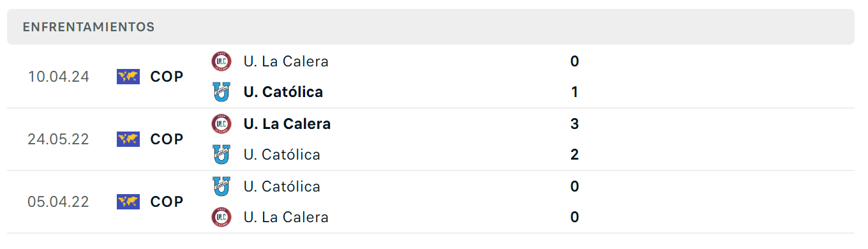The image size is (868, 249).
Task: Select bold U. La Calera name in second match
Action: tap(287, 124)
